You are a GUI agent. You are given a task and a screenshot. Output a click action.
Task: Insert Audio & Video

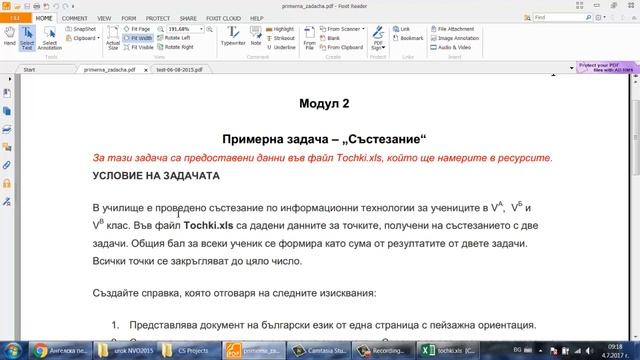tap(451, 47)
